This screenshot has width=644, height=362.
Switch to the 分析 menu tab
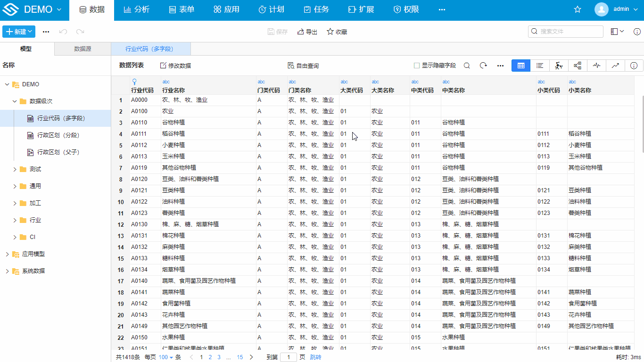pos(136,9)
